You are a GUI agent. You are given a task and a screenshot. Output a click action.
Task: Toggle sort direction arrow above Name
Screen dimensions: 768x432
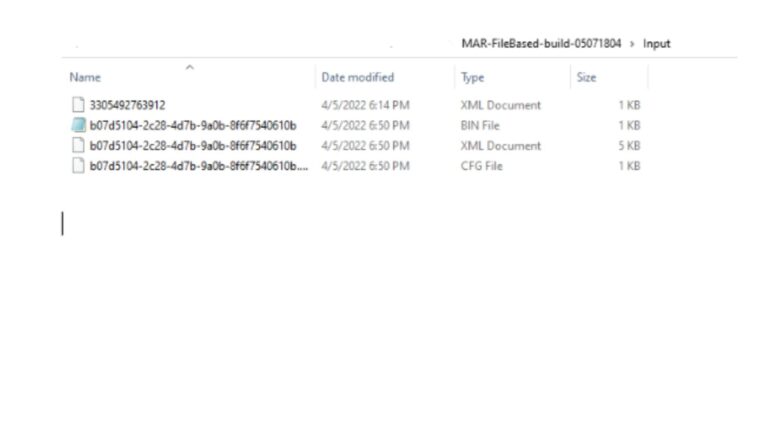pyautogui.click(x=189, y=67)
